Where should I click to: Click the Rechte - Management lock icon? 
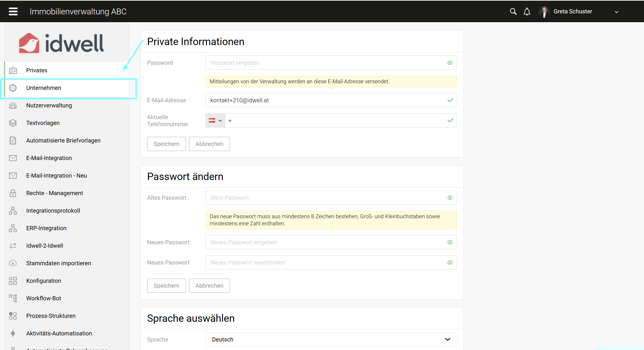click(13, 193)
